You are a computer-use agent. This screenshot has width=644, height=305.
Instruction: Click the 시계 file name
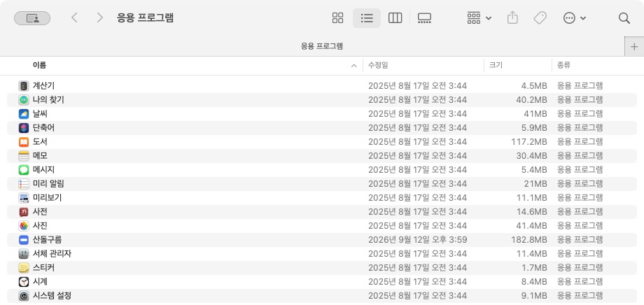[41, 282]
